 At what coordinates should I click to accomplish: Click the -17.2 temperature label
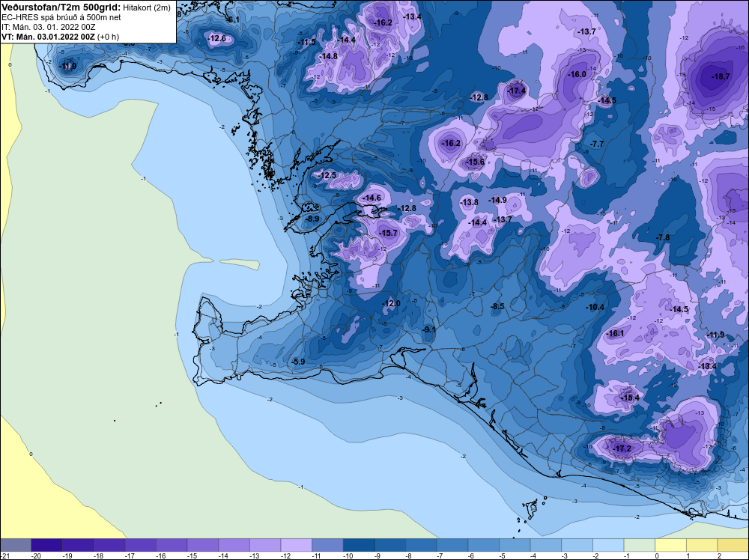[x=622, y=448]
